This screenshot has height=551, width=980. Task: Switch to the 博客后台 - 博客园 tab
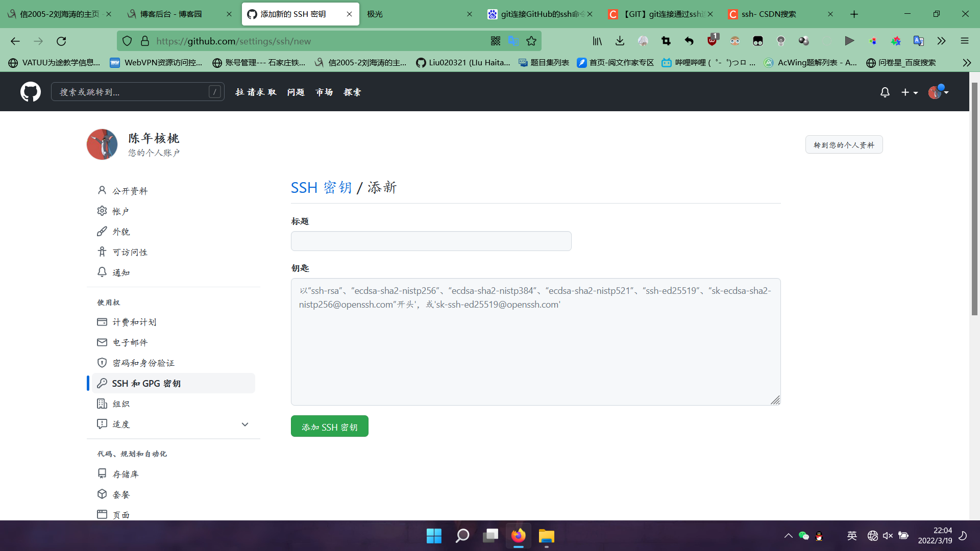tap(171, 14)
